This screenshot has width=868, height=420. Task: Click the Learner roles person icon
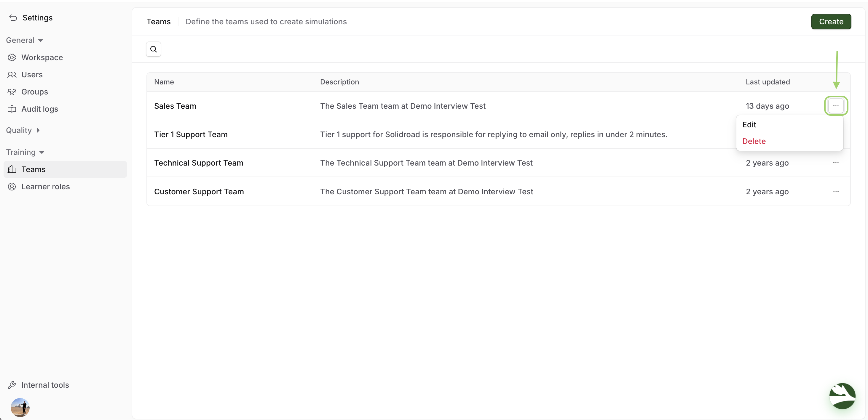(x=12, y=186)
